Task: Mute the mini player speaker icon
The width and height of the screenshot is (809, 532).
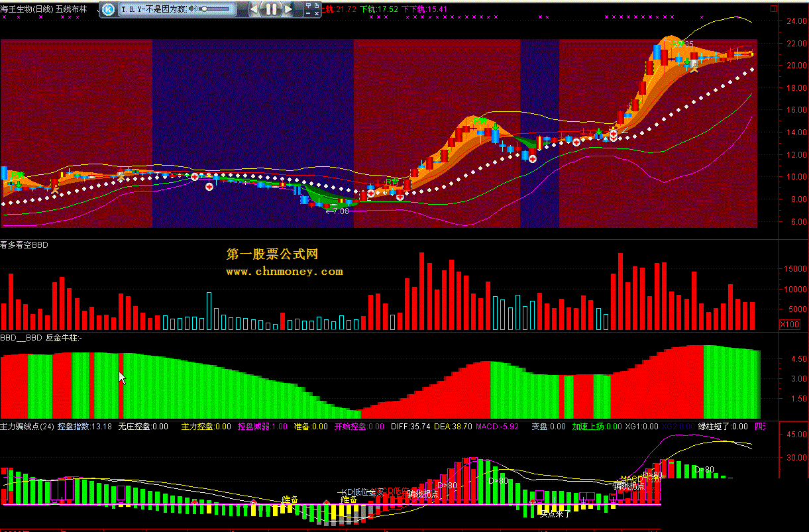Action: tap(193, 9)
